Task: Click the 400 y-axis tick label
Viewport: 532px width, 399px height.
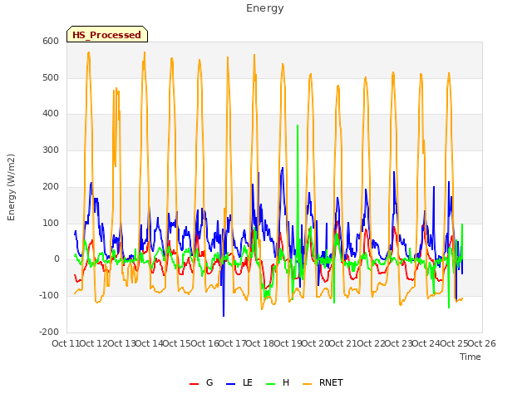Action: [51, 114]
